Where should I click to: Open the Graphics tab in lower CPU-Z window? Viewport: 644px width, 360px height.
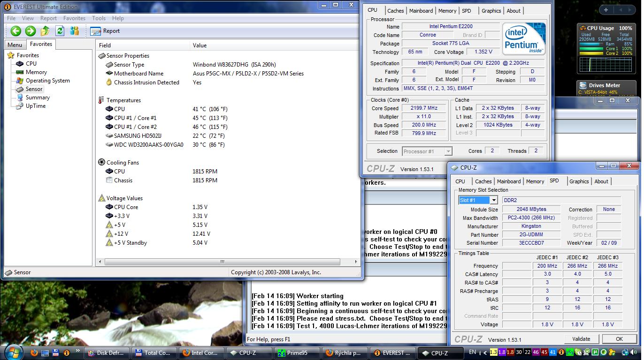click(579, 181)
